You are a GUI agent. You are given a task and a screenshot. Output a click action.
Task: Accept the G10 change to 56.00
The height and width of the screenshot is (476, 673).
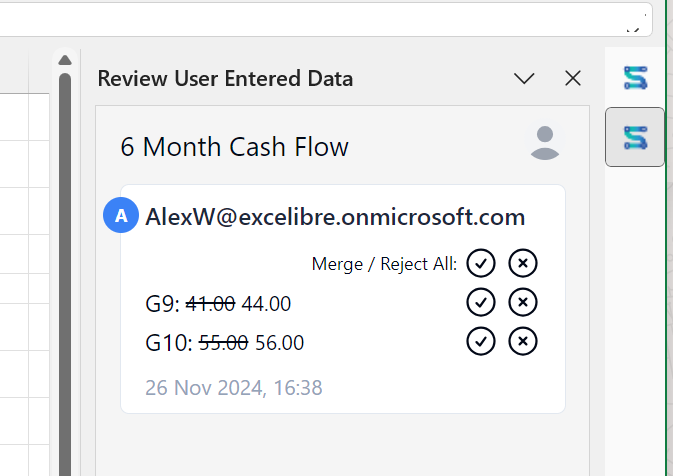pyautogui.click(x=481, y=342)
